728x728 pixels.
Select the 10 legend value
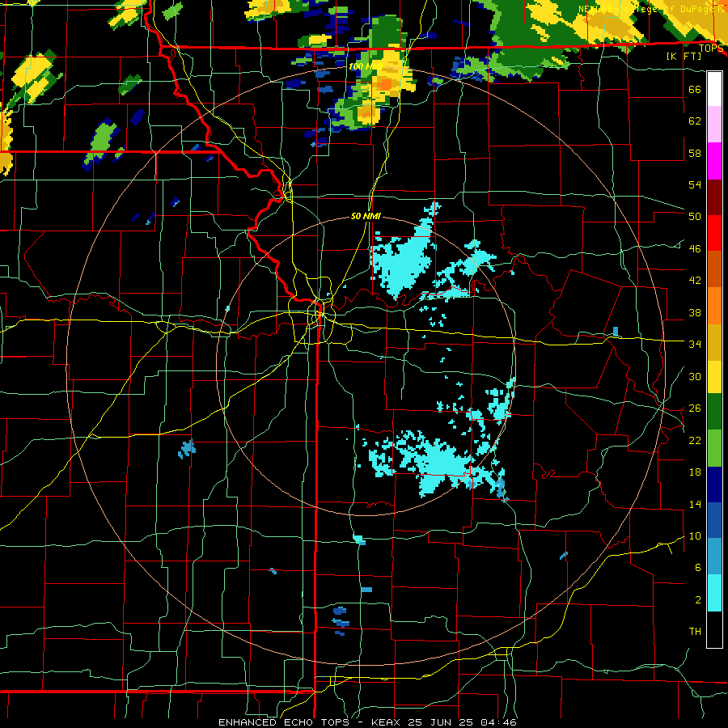pyautogui.click(x=695, y=536)
